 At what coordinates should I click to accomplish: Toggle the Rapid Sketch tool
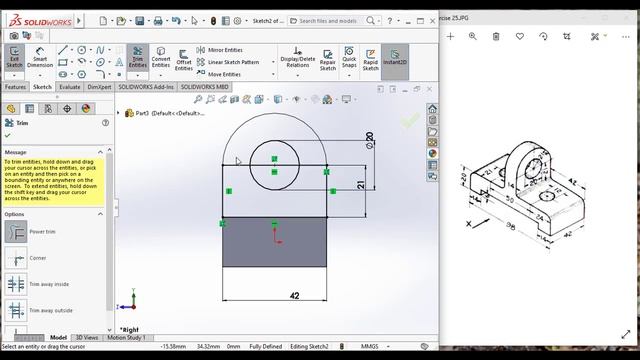click(371, 60)
